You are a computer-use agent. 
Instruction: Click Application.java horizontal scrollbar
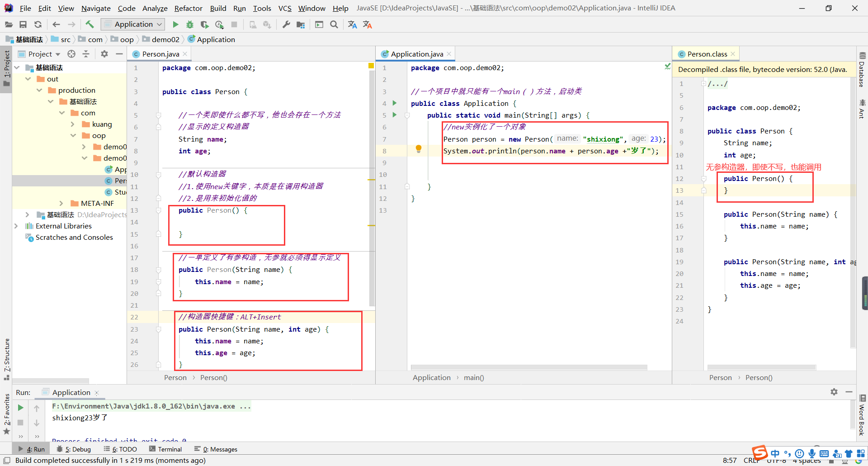(529, 367)
